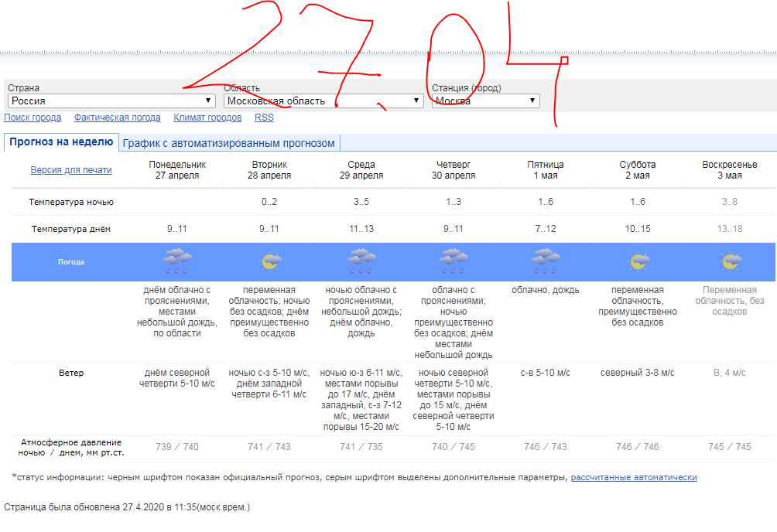Click Saturday 2 May partly cloudy icon

(638, 261)
